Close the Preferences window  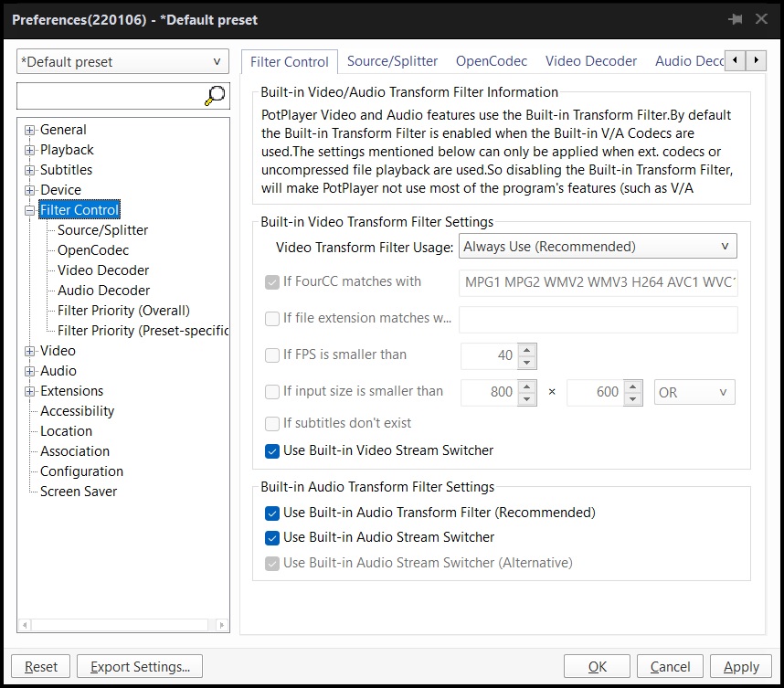(760, 19)
